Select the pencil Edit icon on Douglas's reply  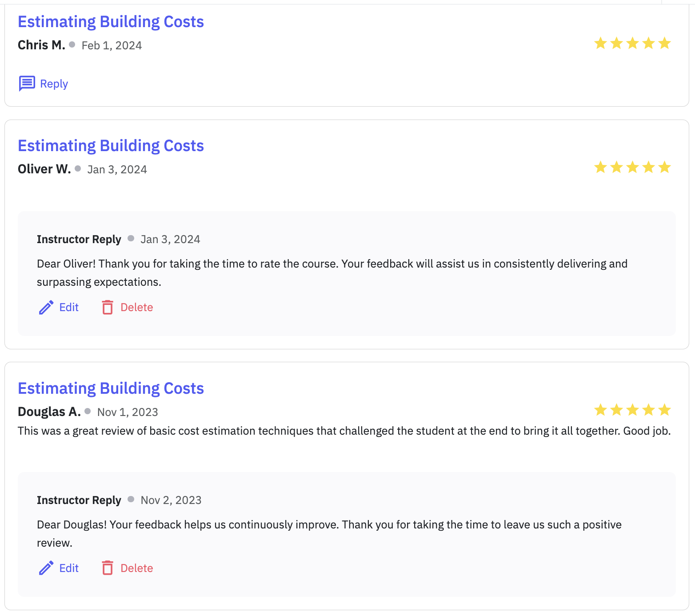[x=46, y=568]
